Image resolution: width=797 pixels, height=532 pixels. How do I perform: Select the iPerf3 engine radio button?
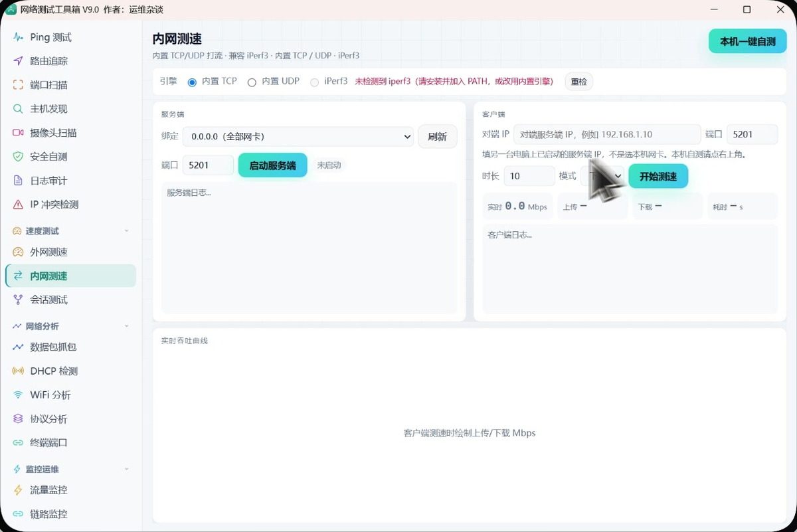tap(314, 82)
